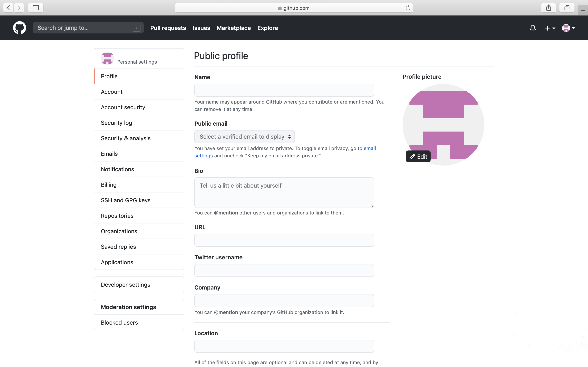Image resolution: width=588 pixels, height=367 pixels.
Task: Follow the email settings link
Action: (370, 148)
